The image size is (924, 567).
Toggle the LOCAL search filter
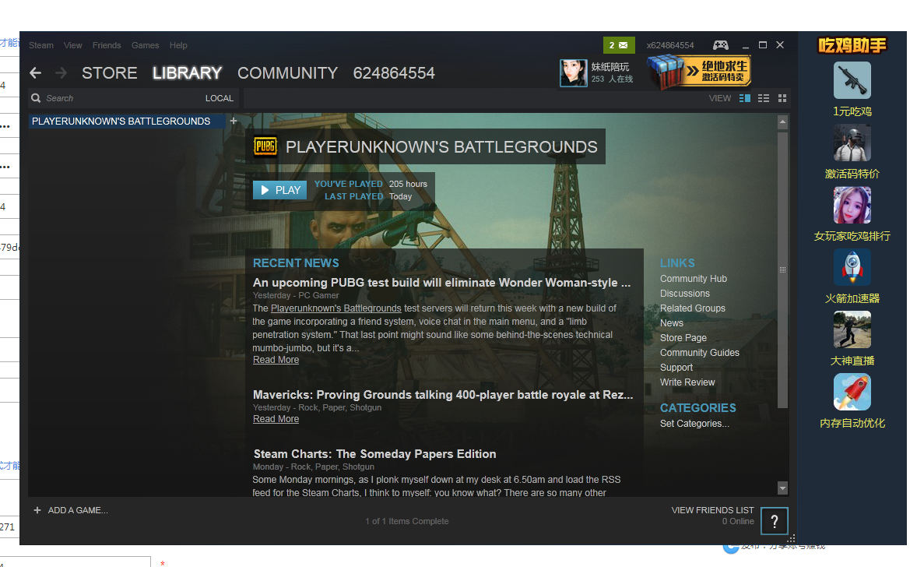click(x=220, y=98)
